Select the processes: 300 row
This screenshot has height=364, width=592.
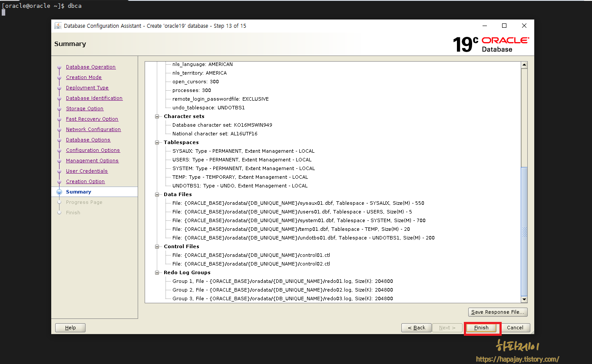click(x=192, y=90)
